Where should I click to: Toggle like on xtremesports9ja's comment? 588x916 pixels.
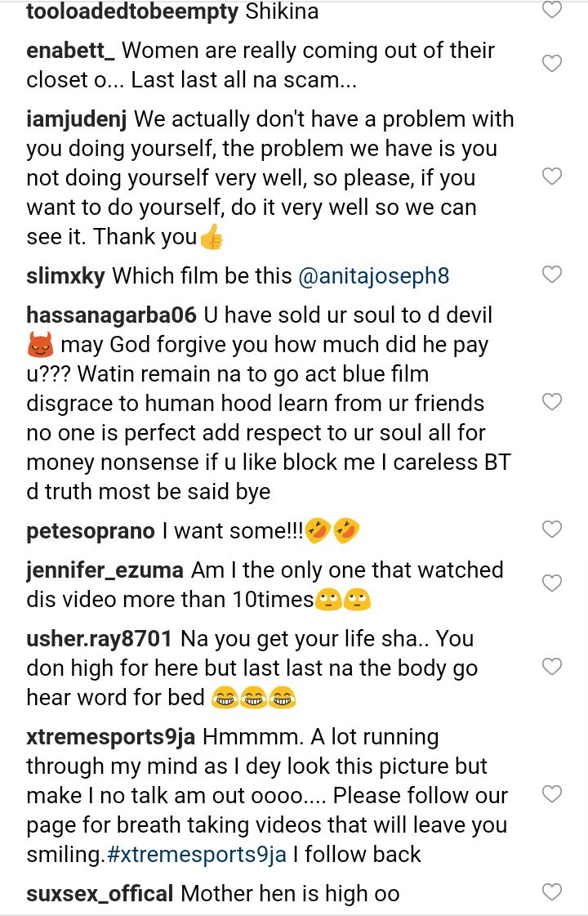pyautogui.click(x=553, y=794)
